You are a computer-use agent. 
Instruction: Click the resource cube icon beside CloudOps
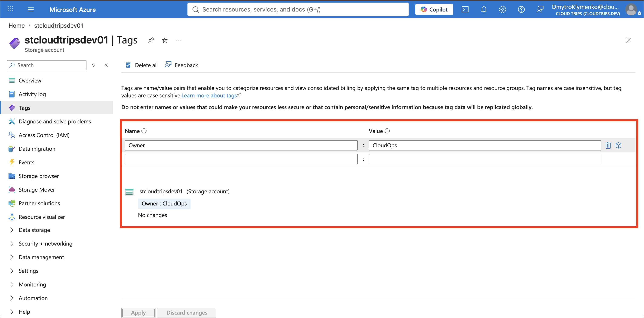(x=618, y=145)
